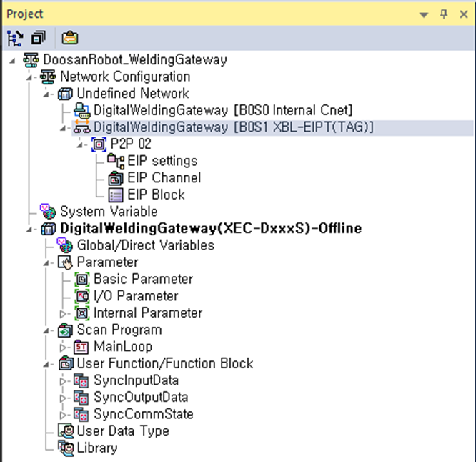Click the yellow folder toolbar icon
This screenshot has width=476, height=462.
[69, 37]
